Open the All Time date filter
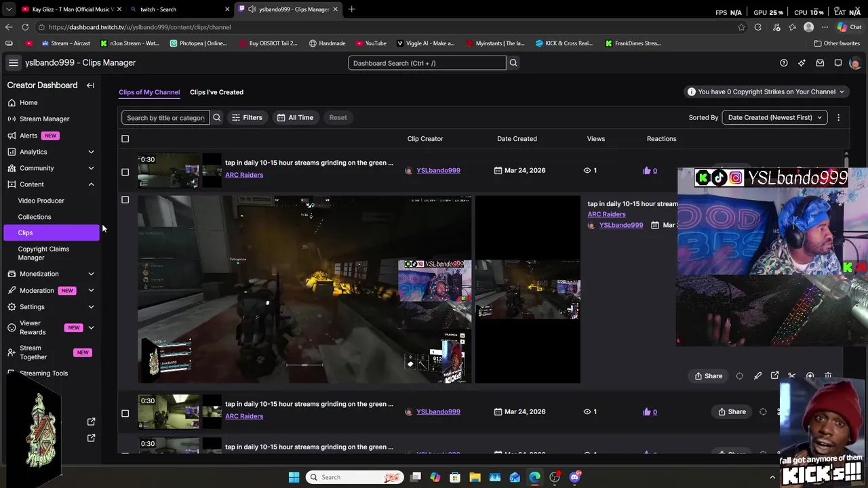868x488 pixels. [295, 117]
